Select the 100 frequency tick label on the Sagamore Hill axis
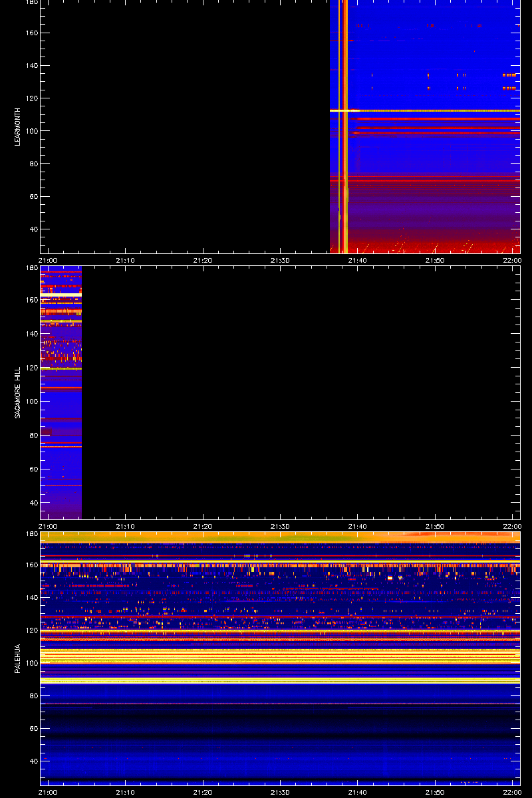This screenshot has height=798, width=532. [x=32, y=402]
